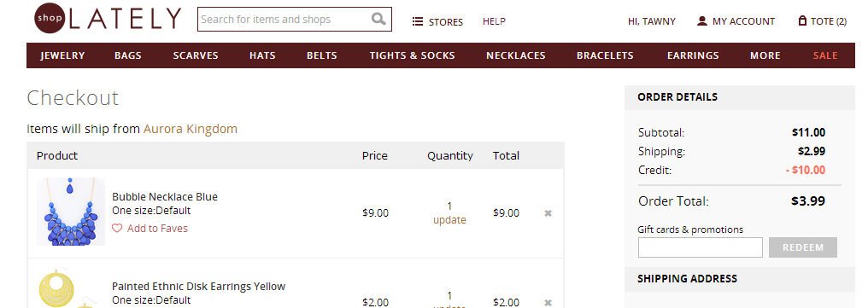Open the Jewelry category menu
The height and width of the screenshot is (308, 868).
(62, 55)
